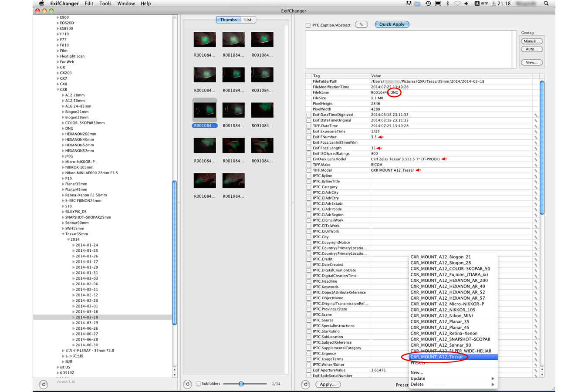Click the pencil icon for the IPTC.Category row
Image resolution: width=588 pixels, height=392 pixels.
coord(536,187)
